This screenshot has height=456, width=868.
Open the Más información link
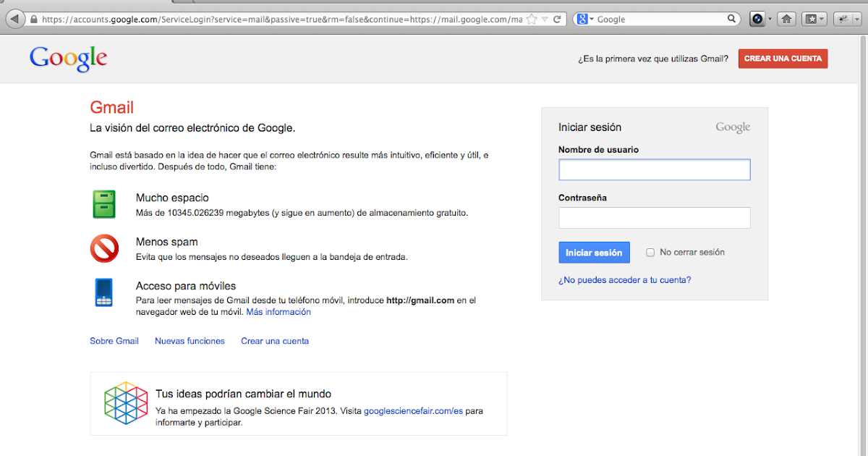(278, 312)
